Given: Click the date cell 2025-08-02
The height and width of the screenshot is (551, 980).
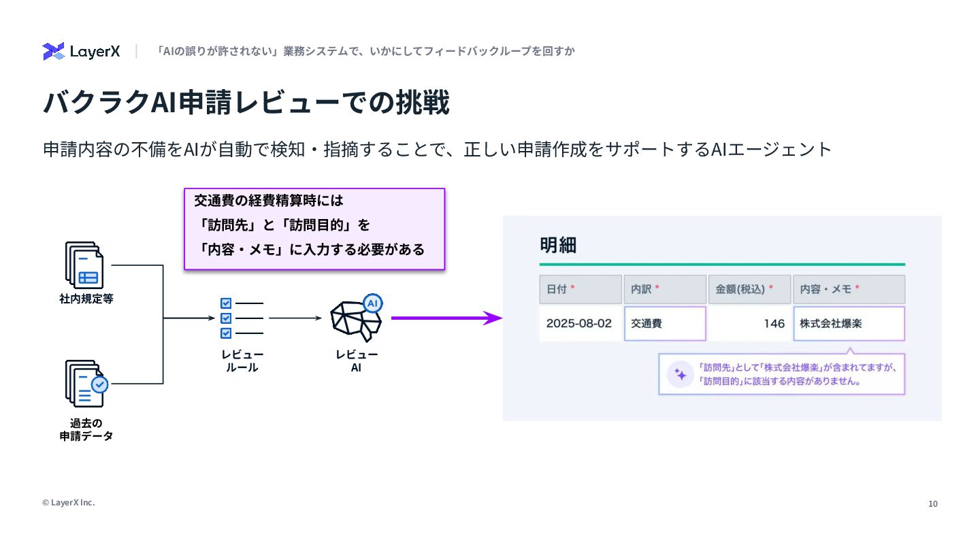Looking at the screenshot, I should pos(581,324).
